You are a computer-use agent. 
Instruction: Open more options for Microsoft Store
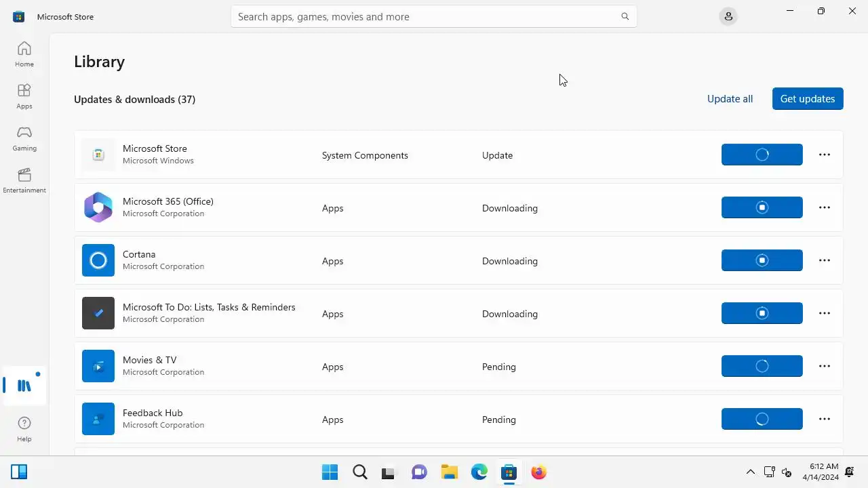(825, 155)
